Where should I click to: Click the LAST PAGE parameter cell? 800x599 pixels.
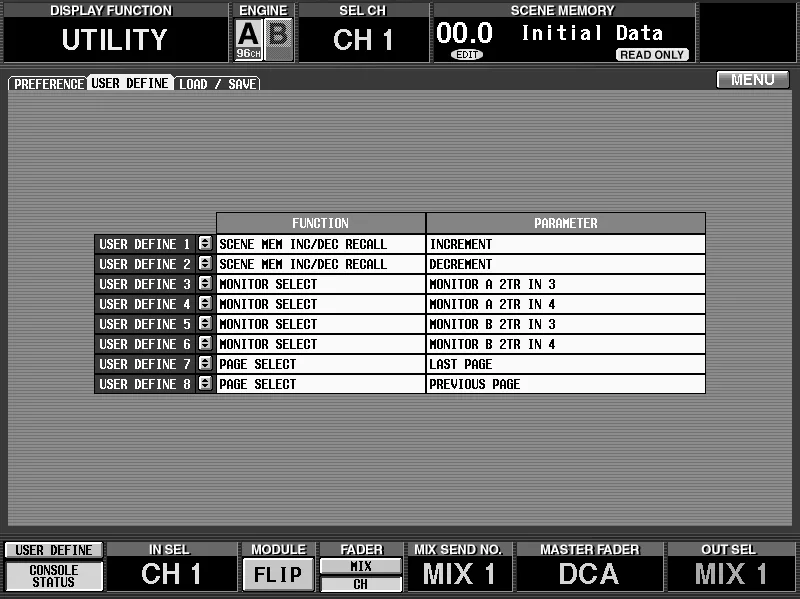(566, 364)
